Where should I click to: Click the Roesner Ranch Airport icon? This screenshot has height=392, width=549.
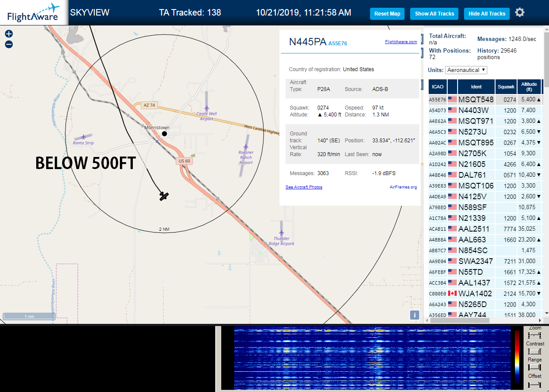[246, 146]
